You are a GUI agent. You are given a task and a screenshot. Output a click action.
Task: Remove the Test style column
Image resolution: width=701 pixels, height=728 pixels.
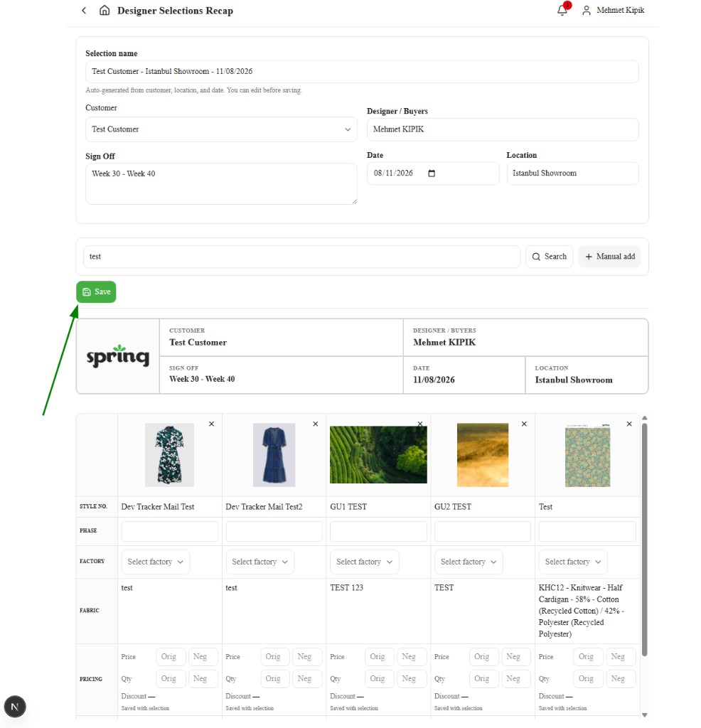(x=629, y=424)
